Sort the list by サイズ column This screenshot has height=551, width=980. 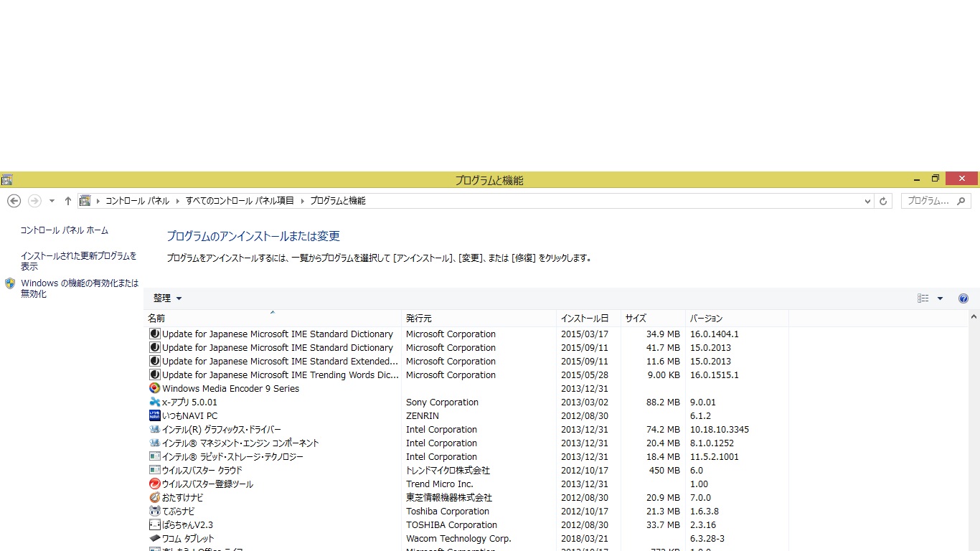click(654, 318)
